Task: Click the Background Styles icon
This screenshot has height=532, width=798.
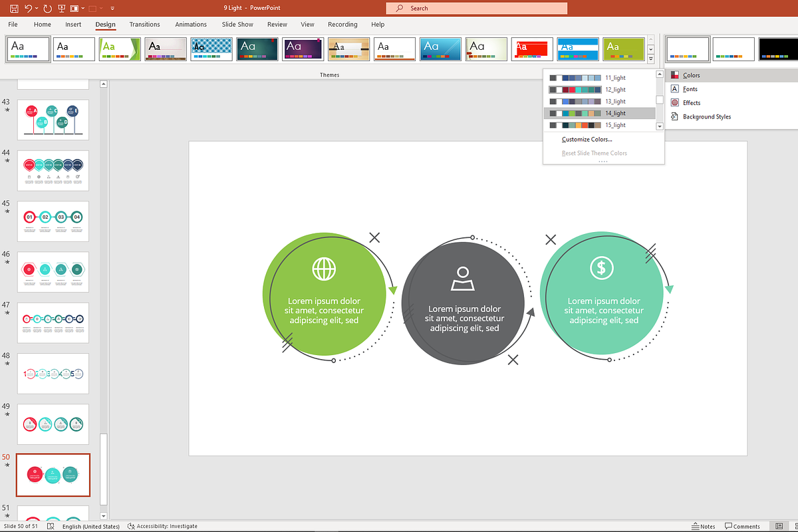Action: pyautogui.click(x=675, y=117)
